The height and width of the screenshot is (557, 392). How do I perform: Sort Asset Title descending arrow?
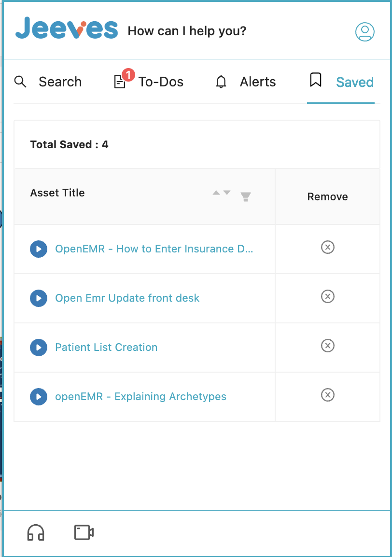click(x=227, y=193)
